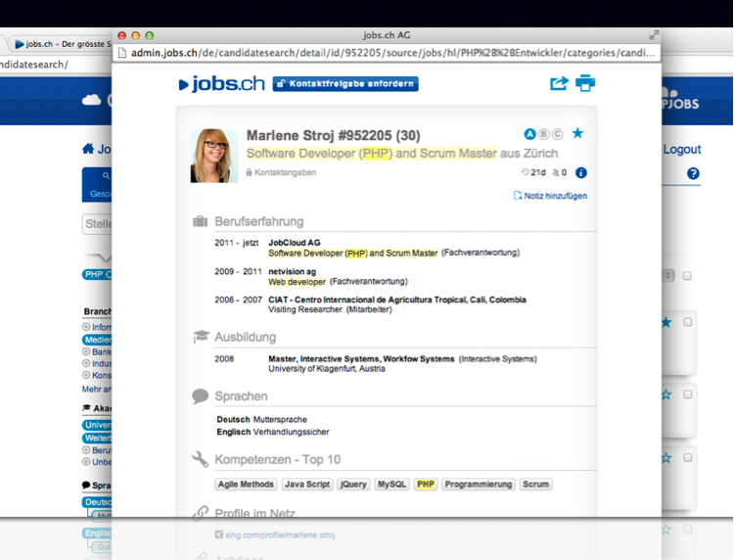
Task: Expand the Inform branch filter in background sidebar
Action: (x=86, y=327)
